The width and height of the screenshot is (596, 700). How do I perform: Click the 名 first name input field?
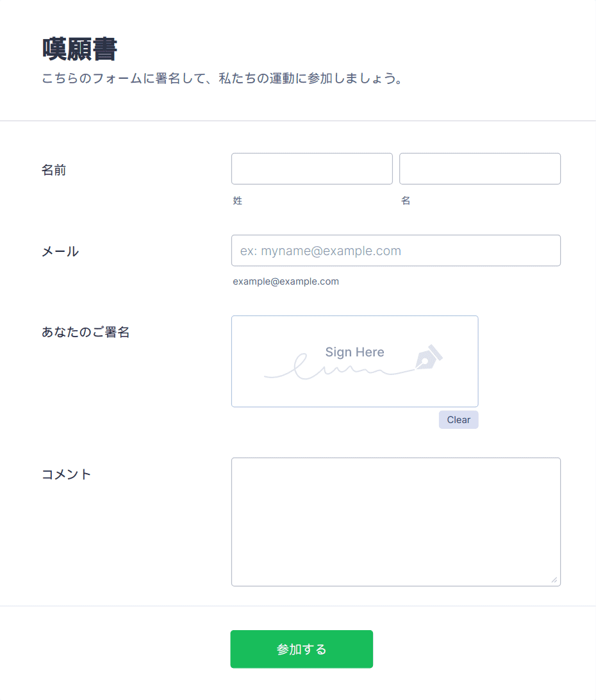pyautogui.click(x=480, y=169)
